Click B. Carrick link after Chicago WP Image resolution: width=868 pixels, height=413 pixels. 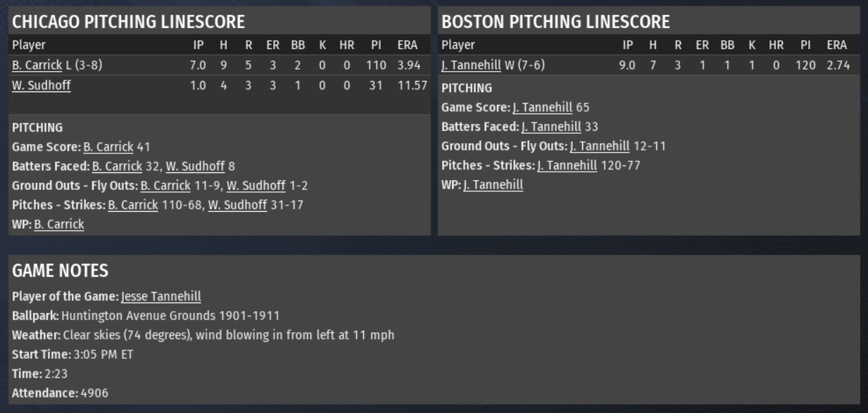pyautogui.click(x=59, y=224)
